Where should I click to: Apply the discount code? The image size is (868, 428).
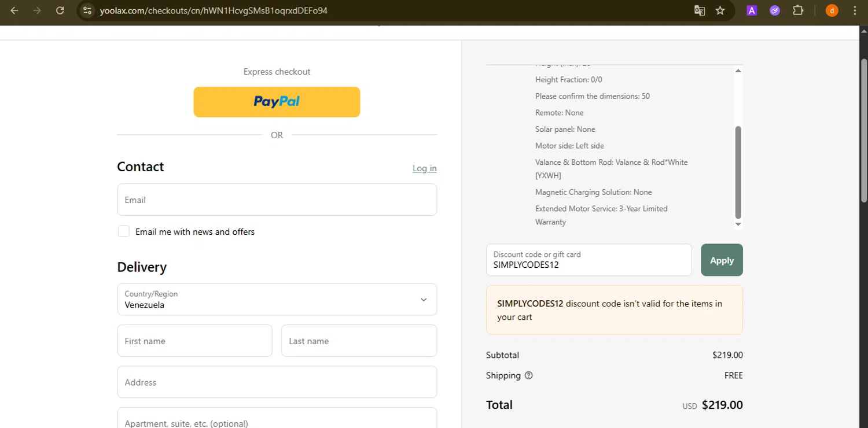pyautogui.click(x=722, y=260)
